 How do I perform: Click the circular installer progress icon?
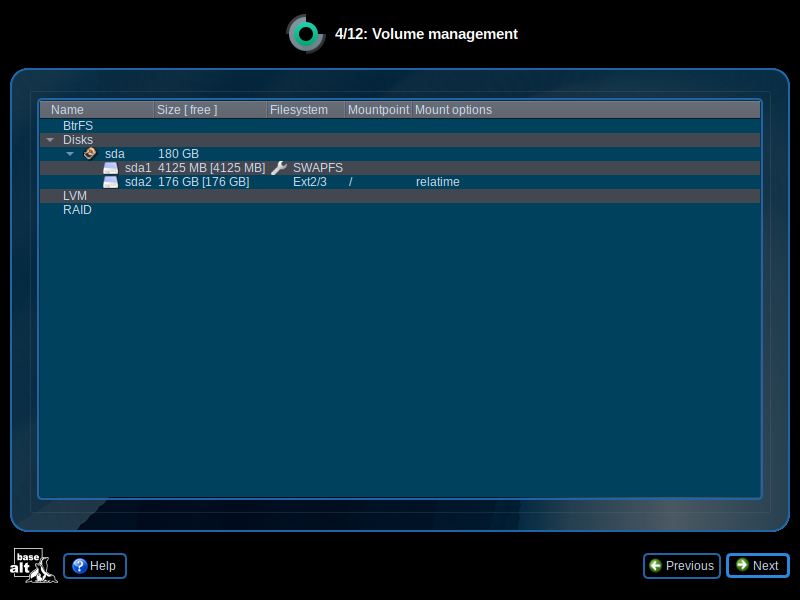(306, 34)
